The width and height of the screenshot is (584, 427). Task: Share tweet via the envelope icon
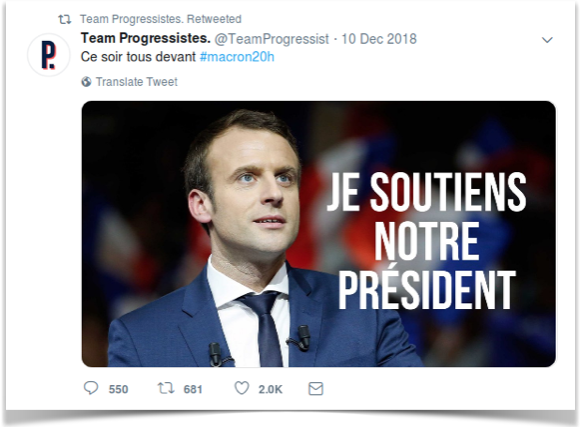click(x=316, y=389)
